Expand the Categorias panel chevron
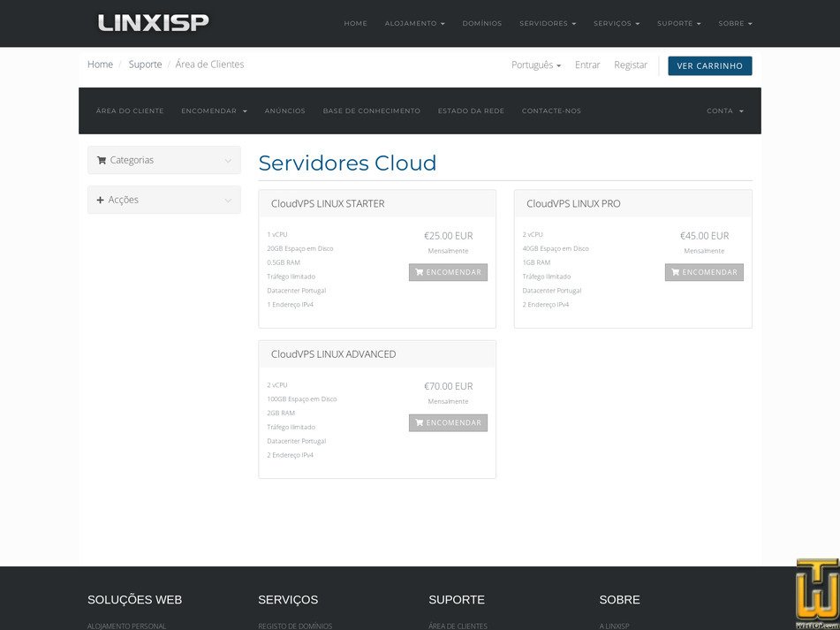Image resolution: width=840 pixels, height=630 pixels. click(x=228, y=161)
